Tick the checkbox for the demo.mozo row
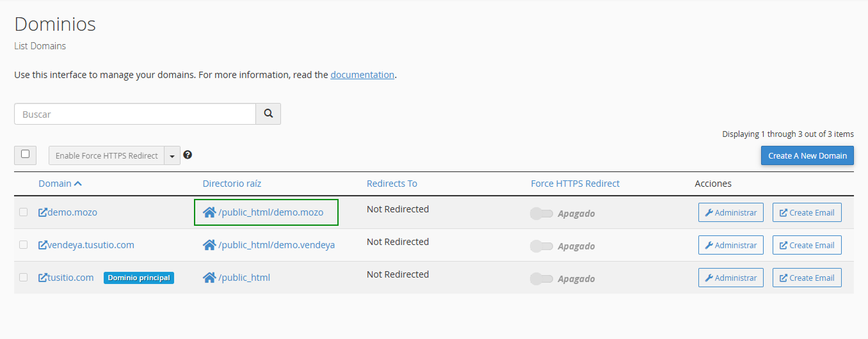 24,212
